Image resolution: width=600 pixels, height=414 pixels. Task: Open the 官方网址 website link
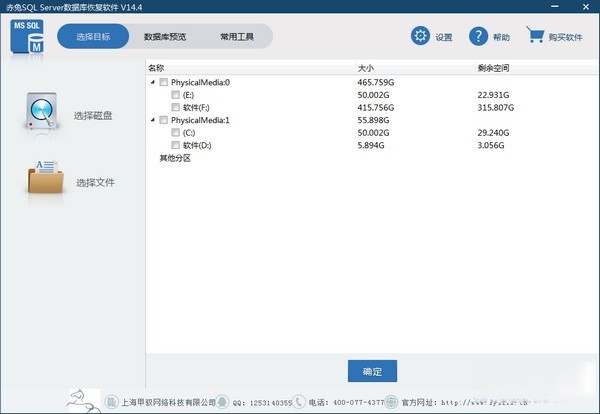coord(465,402)
